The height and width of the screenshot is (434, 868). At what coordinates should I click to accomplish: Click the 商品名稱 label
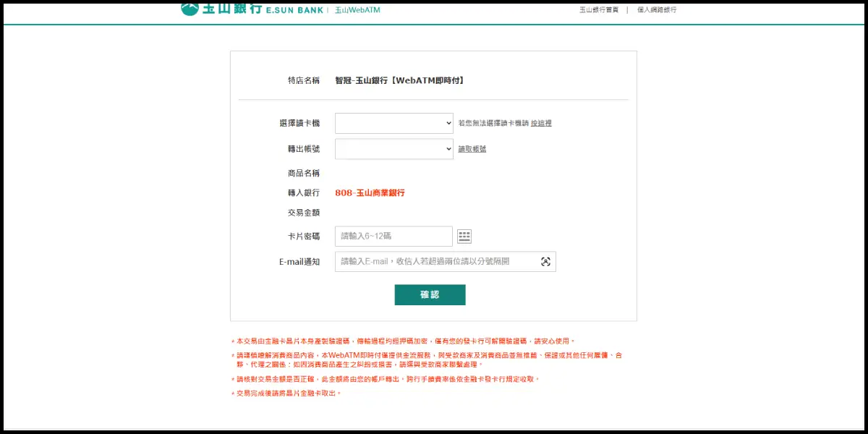pos(304,174)
